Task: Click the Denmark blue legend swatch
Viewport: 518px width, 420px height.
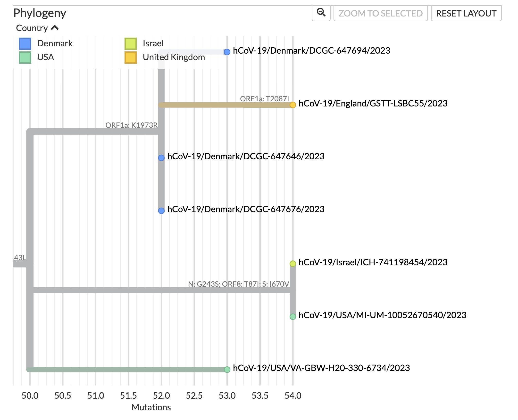Action: [x=25, y=44]
